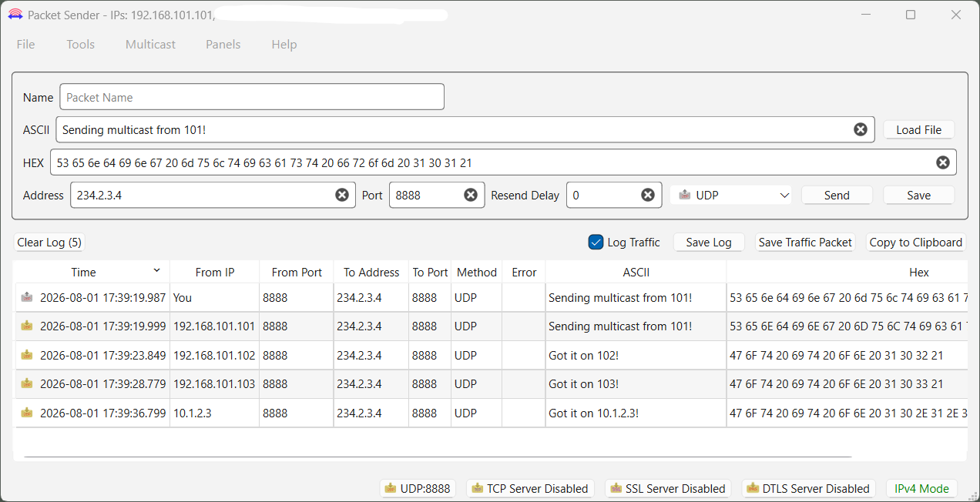Screen dimensions: 980x502
Task: Click the sort arrow on the Time column
Action: tap(157, 270)
